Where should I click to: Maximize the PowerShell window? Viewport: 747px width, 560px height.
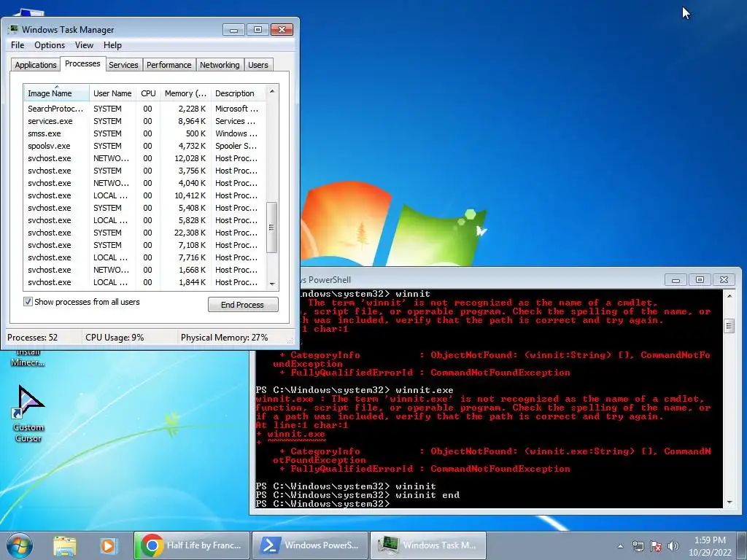pyautogui.click(x=700, y=280)
